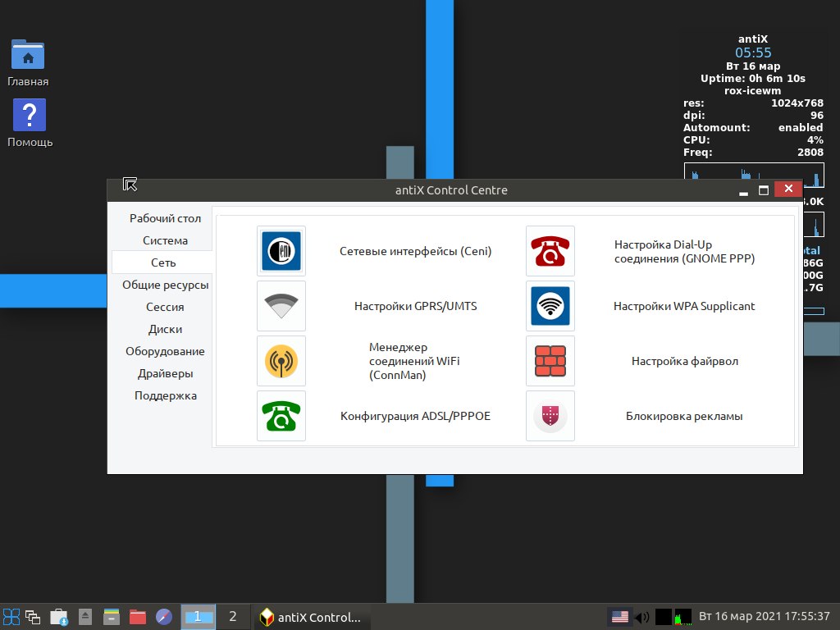Click the Конфигурация ADSL/PPPOE label
Viewport: 840px width, 630px height.
pyautogui.click(x=415, y=416)
